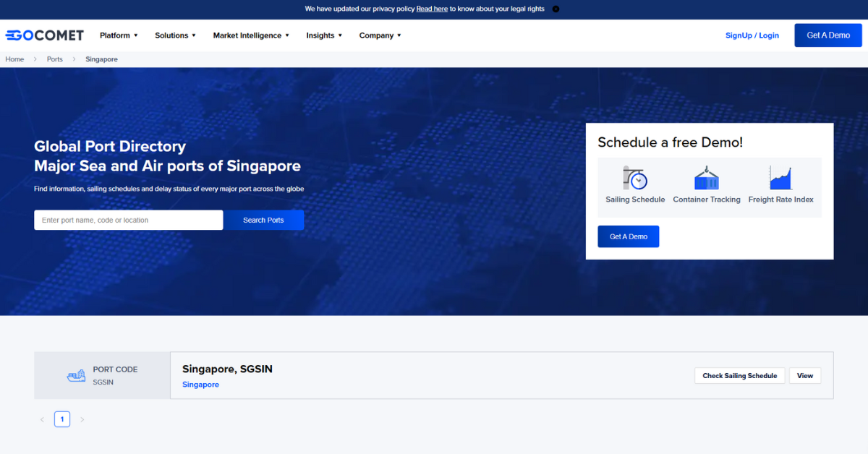The width and height of the screenshot is (868, 454).
Task: Expand the Insights menu
Action: tap(324, 35)
